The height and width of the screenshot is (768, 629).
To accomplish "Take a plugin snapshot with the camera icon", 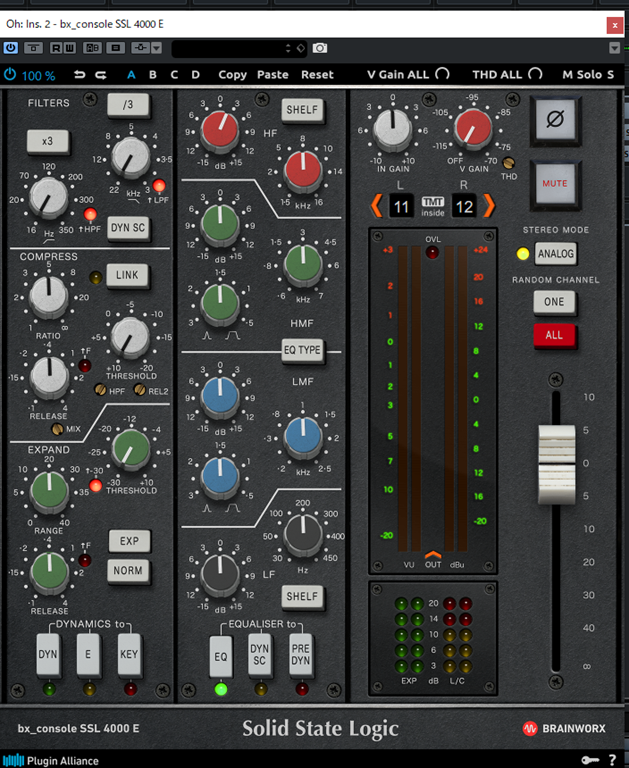I will [320, 48].
